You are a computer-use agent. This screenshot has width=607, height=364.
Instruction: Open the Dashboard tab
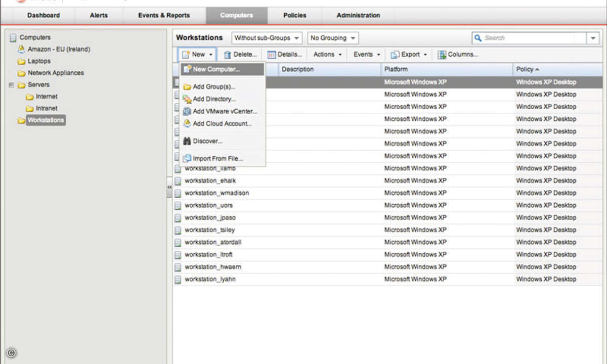pyautogui.click(x=44, y=16)
